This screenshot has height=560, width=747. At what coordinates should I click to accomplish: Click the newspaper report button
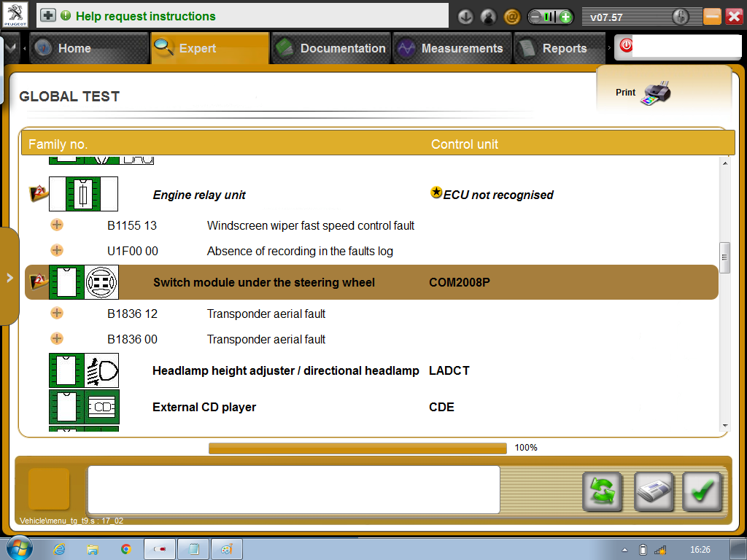click(x=654, y=491)
